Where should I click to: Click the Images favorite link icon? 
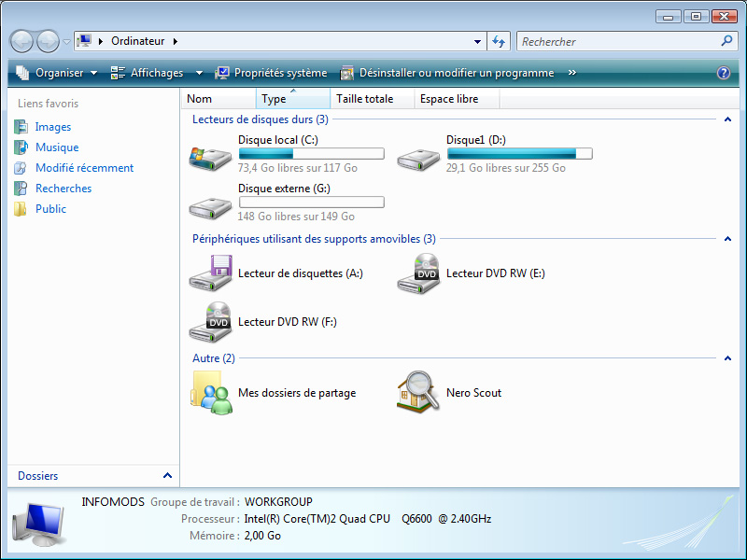point(21,127)
